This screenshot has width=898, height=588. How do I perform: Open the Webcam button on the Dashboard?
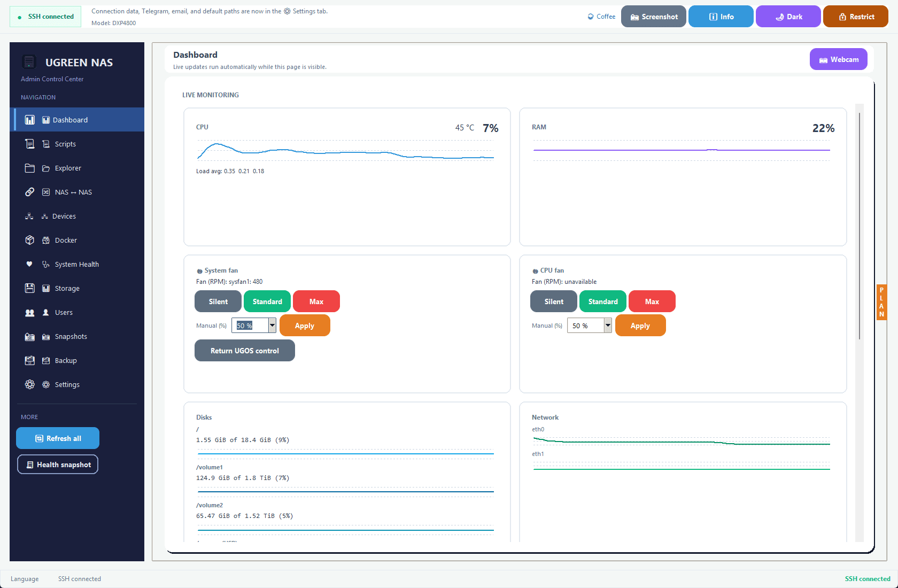point(839,59)
